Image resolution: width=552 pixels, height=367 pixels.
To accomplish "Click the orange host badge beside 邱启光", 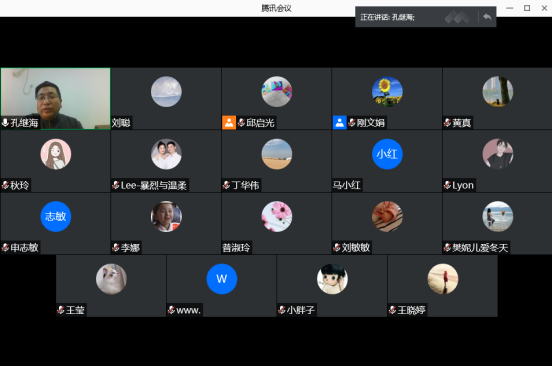I will click(229, 123).
